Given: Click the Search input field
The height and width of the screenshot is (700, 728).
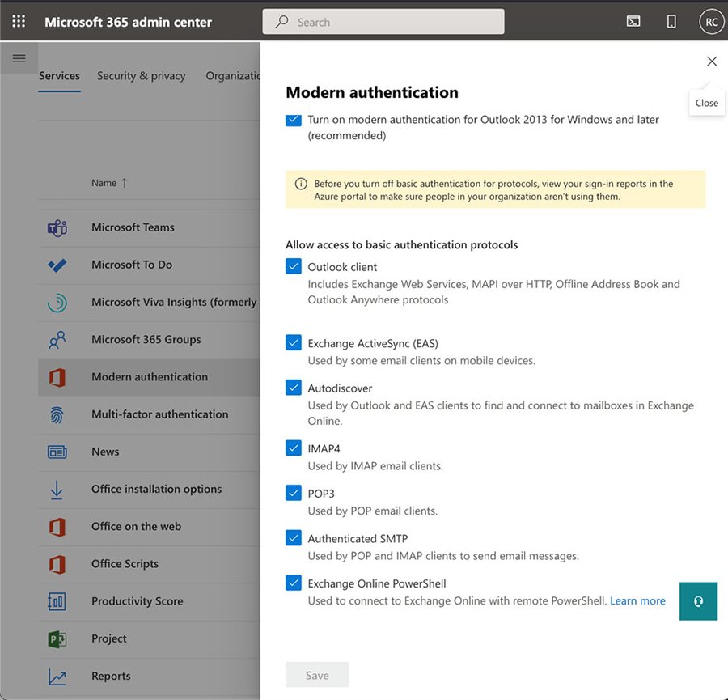Looking at the screenshot, I should (383, 22).
